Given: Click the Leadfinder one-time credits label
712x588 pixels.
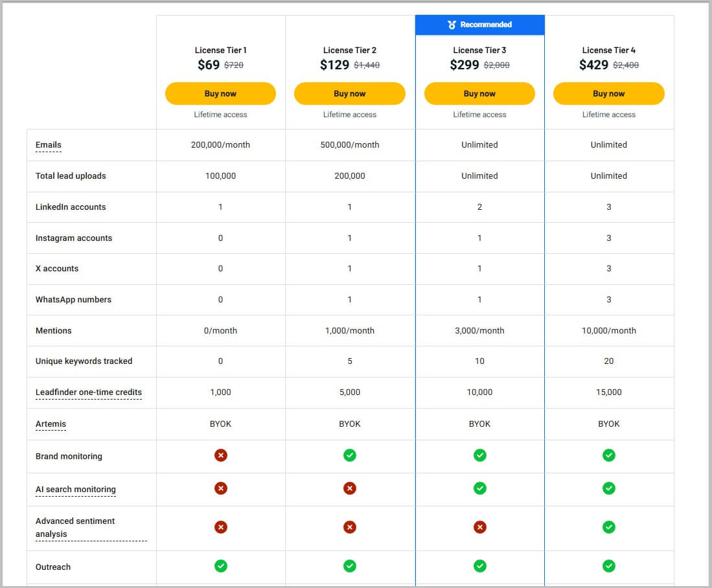Looking at the screenshot, I should tap(89, 392).
